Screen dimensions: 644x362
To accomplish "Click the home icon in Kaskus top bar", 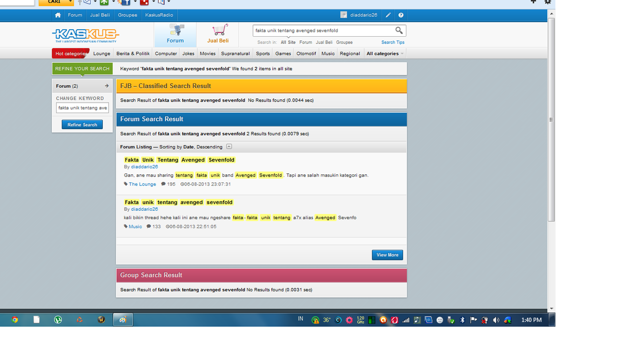I will [x=58, y=15].
